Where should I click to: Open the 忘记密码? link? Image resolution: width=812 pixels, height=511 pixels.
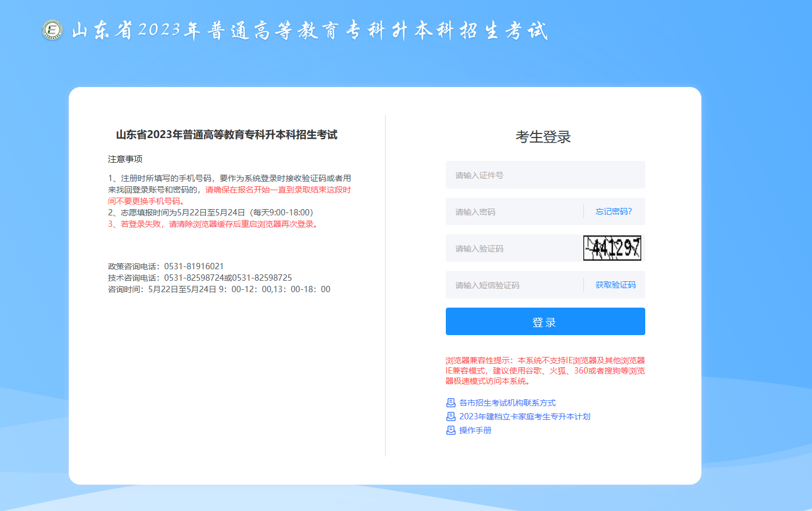[x=614, y=211]
